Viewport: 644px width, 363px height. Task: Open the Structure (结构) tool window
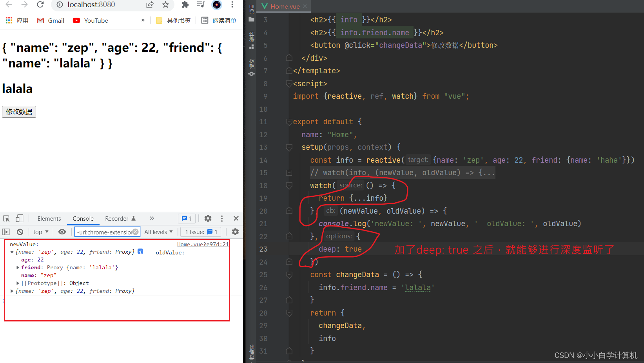[x=251, y=41]
